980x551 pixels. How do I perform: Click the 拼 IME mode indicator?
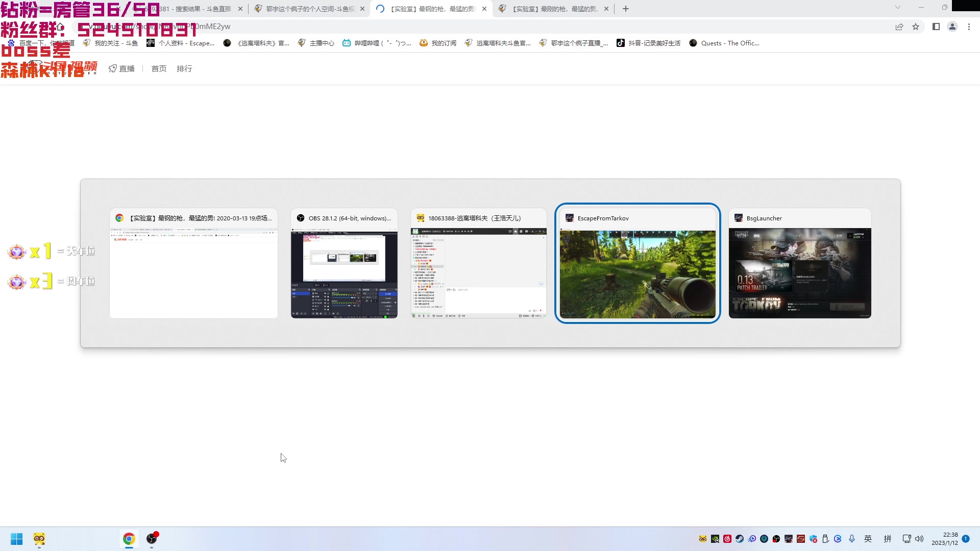[888, 539]
